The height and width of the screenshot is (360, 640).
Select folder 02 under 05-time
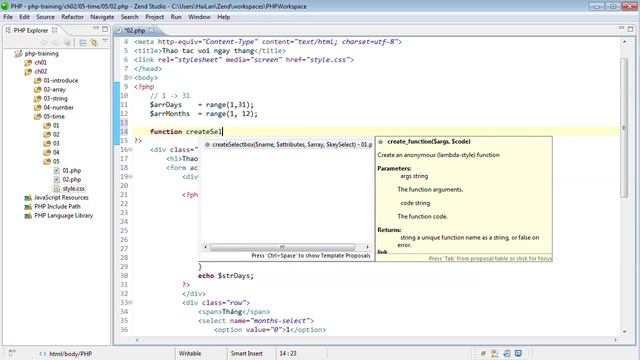point(56,134)
